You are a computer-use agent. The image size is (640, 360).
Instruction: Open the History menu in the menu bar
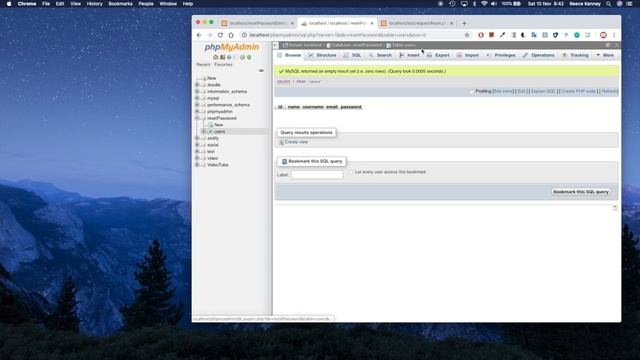click(x=94, y=4)
